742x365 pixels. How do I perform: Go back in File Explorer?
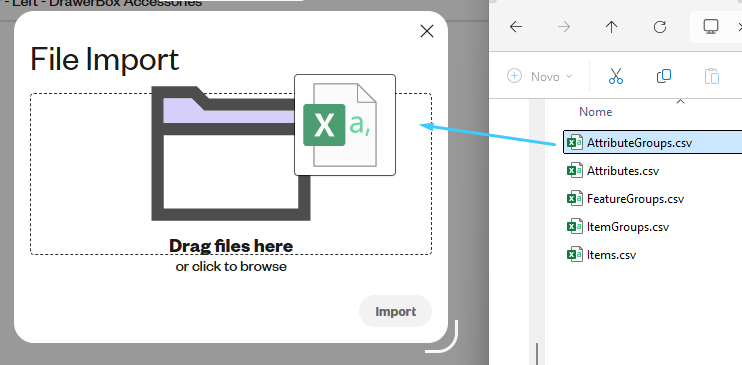click(516, 27)
